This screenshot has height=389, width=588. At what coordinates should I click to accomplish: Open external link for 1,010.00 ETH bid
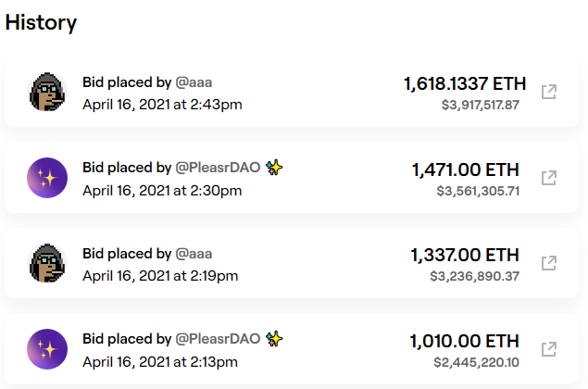548,348
